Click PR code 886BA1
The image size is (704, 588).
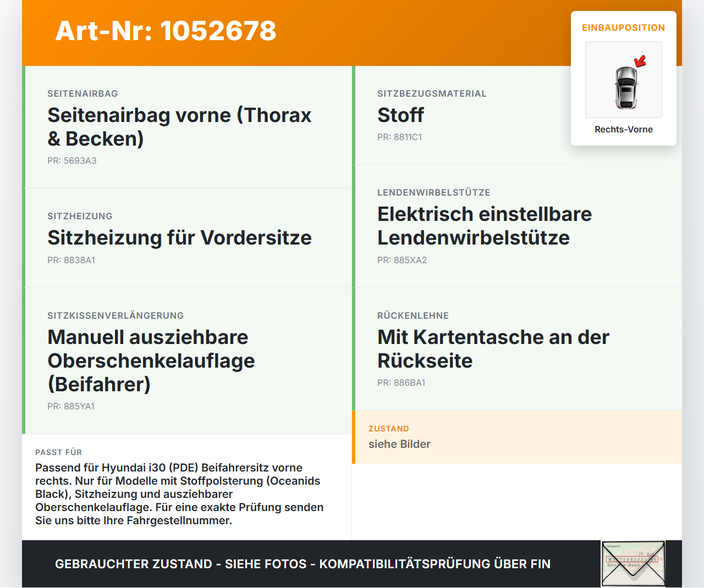click(402, 382)
